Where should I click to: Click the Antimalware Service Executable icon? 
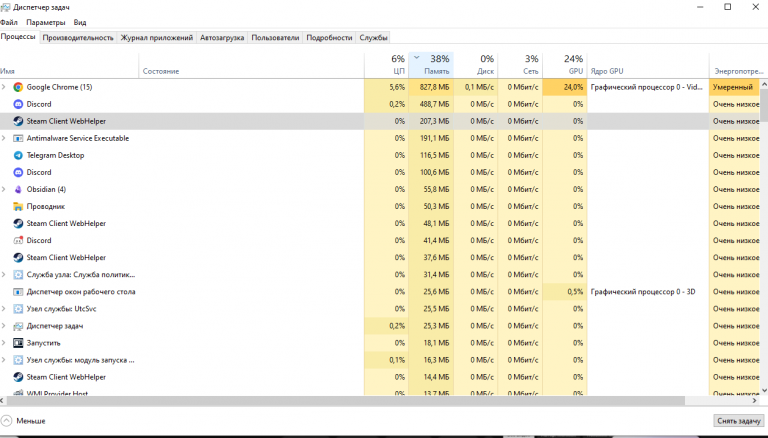tap(18, 139)
